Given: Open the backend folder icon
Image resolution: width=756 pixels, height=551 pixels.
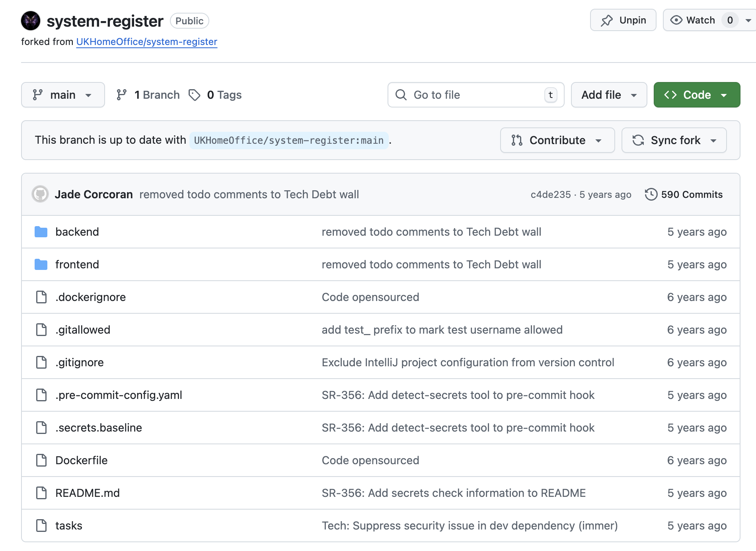Looking at the screenshot, I should tap(41, 232).
